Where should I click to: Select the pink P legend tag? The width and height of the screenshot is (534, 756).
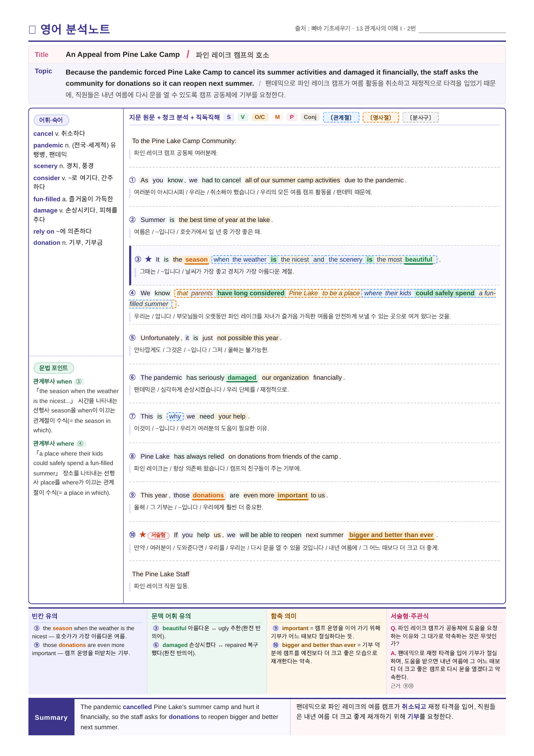[292, 117]
